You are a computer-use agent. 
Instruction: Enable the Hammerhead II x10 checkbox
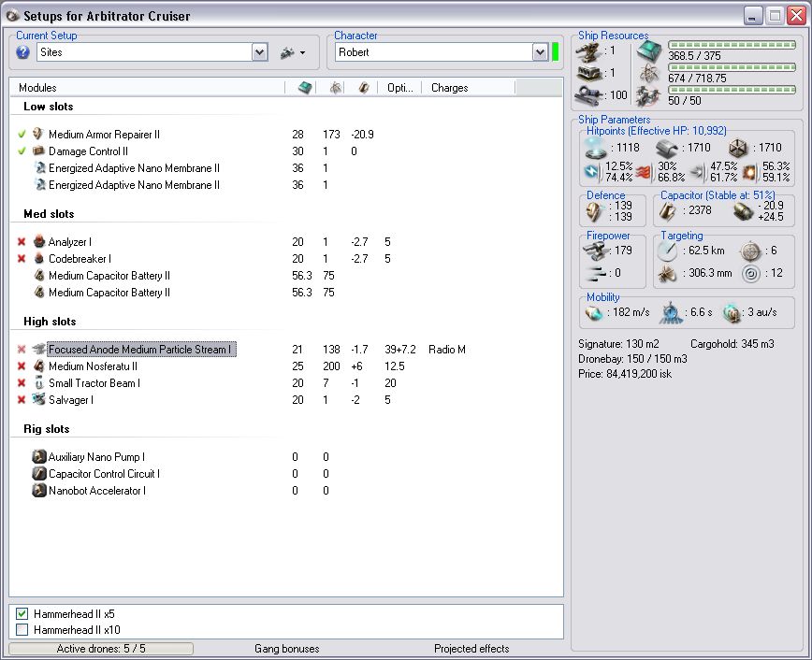click(x=22, y=630)
